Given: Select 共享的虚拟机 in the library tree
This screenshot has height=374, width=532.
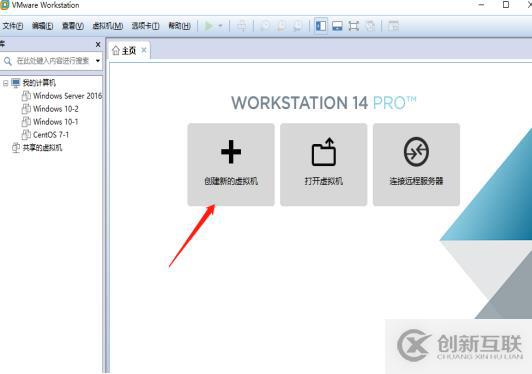Looking at the screenshot, I should coord(42,148).
